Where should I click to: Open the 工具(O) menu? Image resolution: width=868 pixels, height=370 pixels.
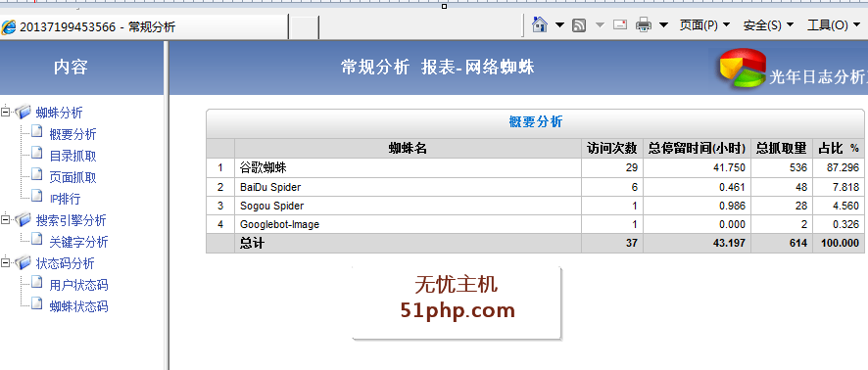[835, 24]
